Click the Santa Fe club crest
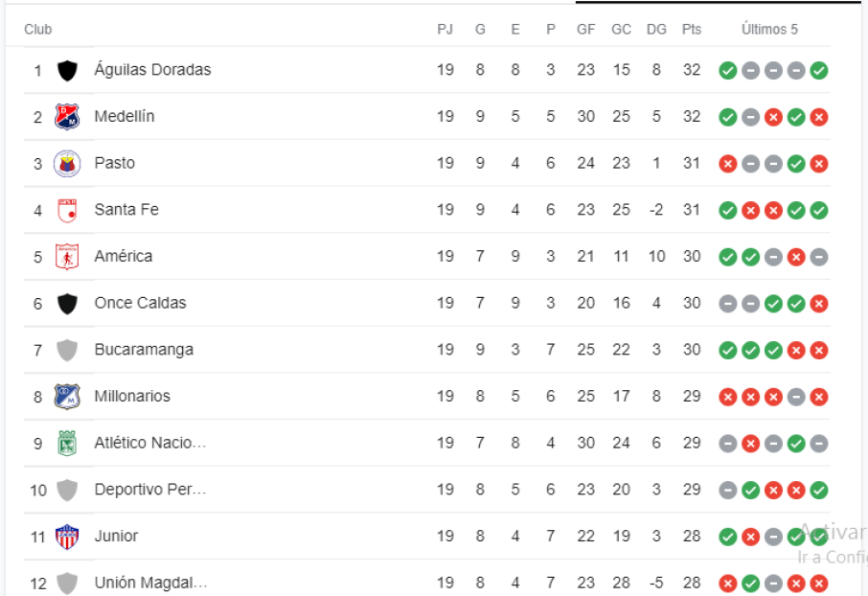This screenshot has height=596, width=868. [67, 210]
